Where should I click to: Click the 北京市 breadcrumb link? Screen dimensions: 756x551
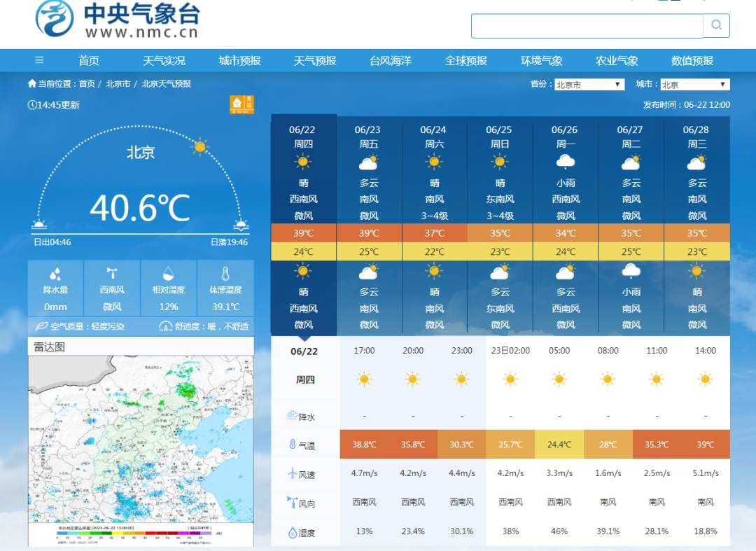click(118, 84)
